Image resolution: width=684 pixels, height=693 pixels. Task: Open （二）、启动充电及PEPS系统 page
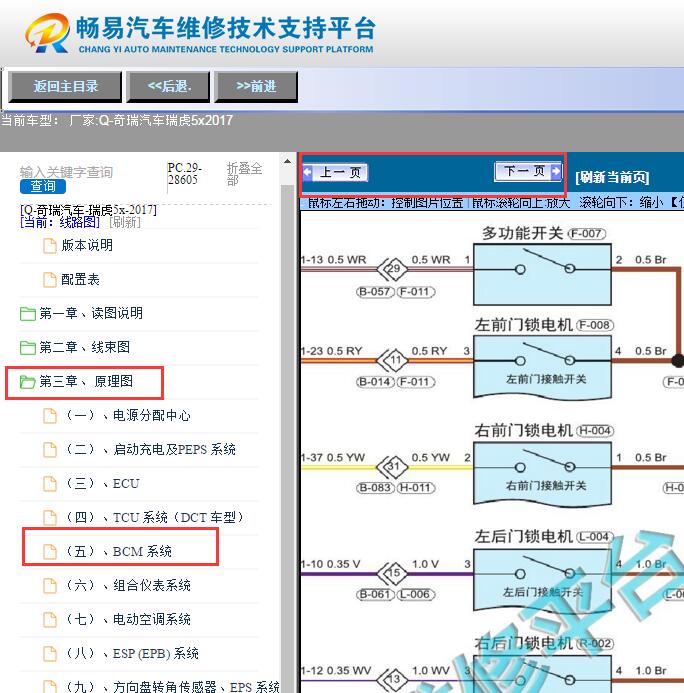tap(150, 449)
